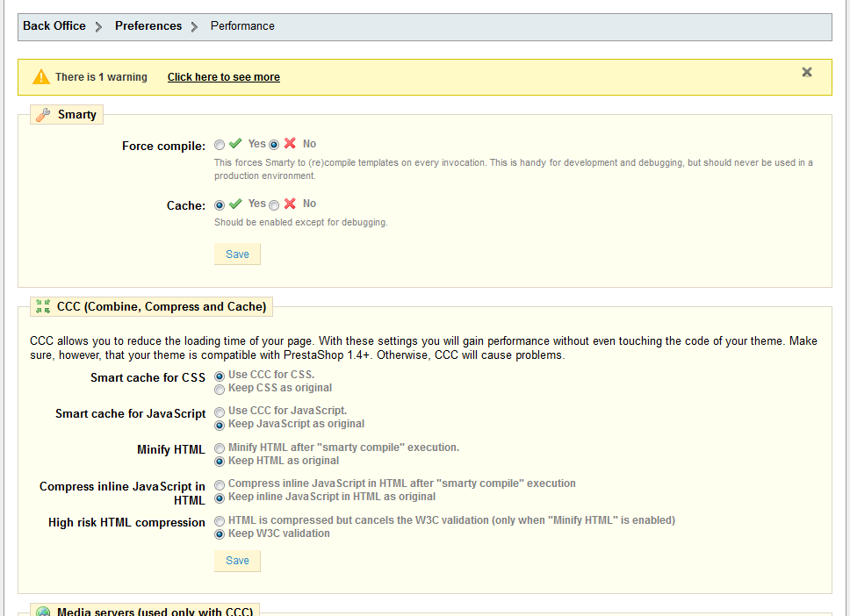850x616 pixels.
Task: Select Keep CSS as original
Action: pos(220,390)
